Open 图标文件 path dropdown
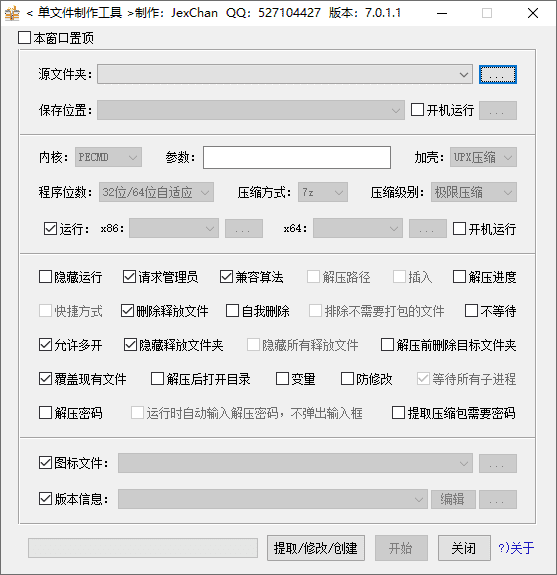557x575 pixels. [x=295, y=464]
